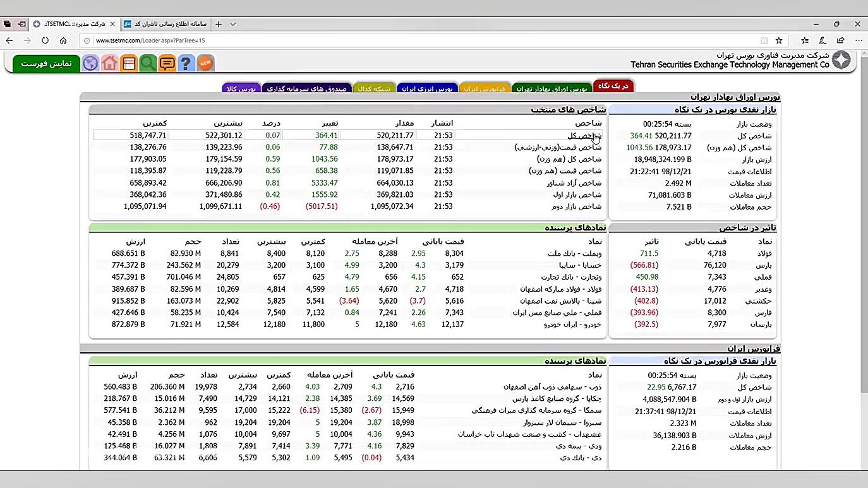Click the set tabs aside icon
Viewport: 868px width, 488px height.
click(21, 24)
